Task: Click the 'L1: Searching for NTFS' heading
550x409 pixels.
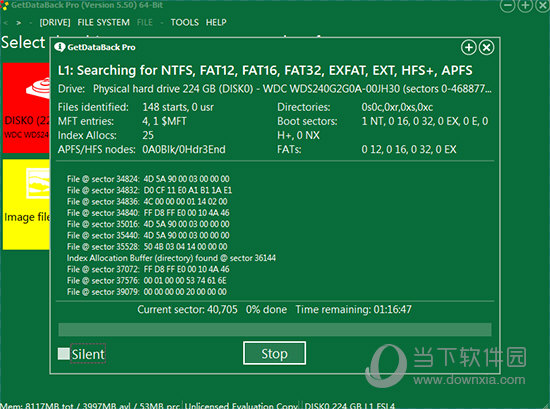Action: tap(265, 71)
